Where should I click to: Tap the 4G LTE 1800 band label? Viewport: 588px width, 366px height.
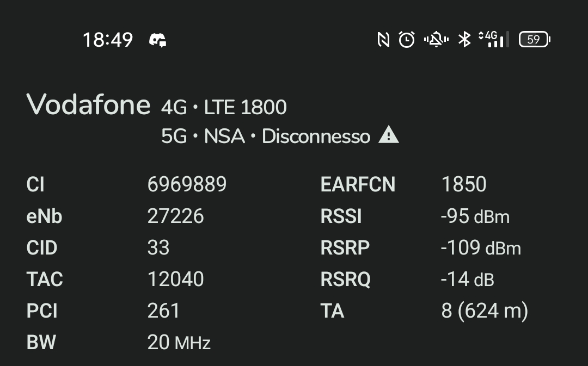224,107
